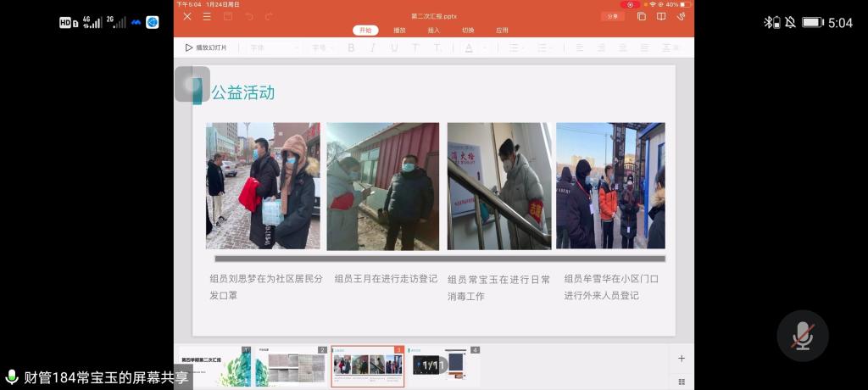Image resolution: width=868 pixels, height=390 pixels.
Task: Click the HD call indicator icon
Action: tap(69, 23)
